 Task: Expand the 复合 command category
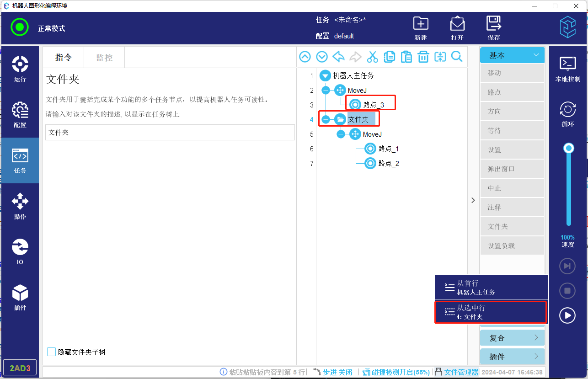(512, 338)
